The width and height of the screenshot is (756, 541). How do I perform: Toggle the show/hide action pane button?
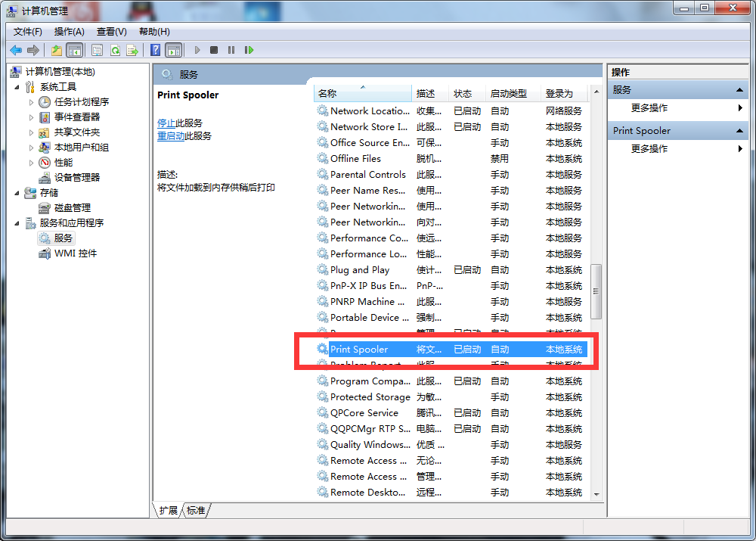[x=174, y=50]
